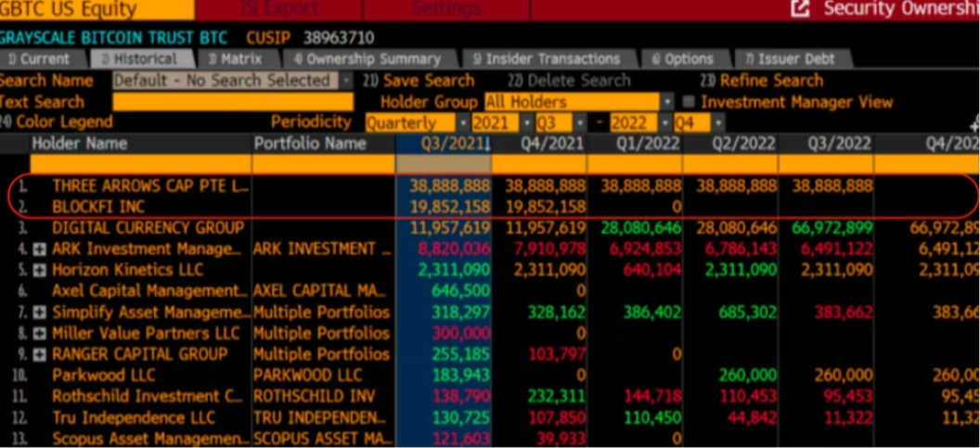Image resolution: width=980 pixels, height=448 pixels.
Task: Click the Security Ownership pop-out icon
Action: pyautogui.click(x=801, y=9)
